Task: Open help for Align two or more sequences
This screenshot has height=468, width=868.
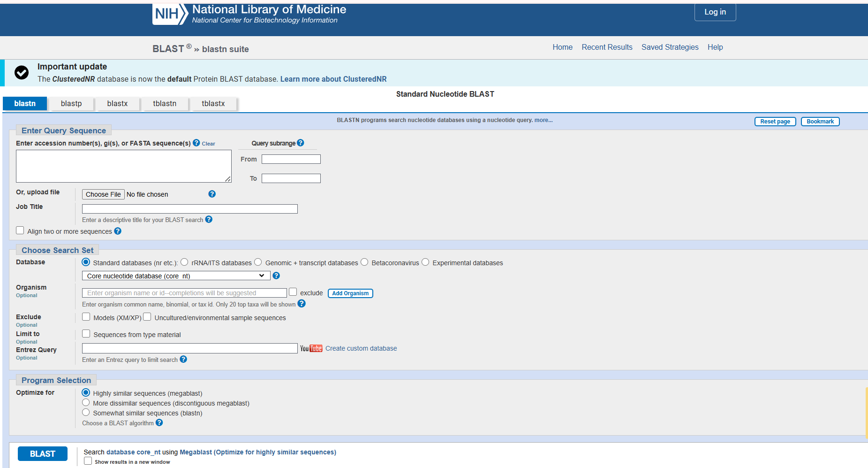Action: click(x=118, y=231)
